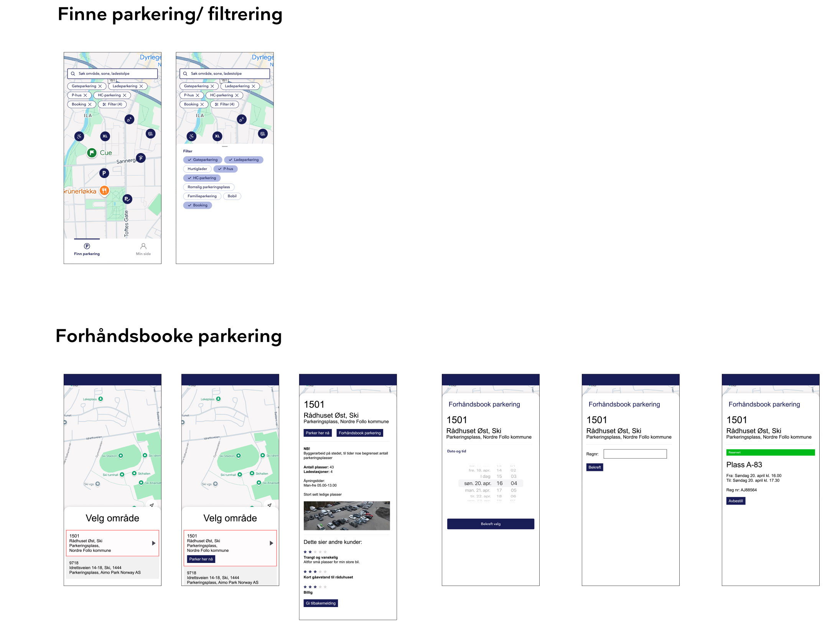Pick man. 21. apr. in date wheel

477,490
